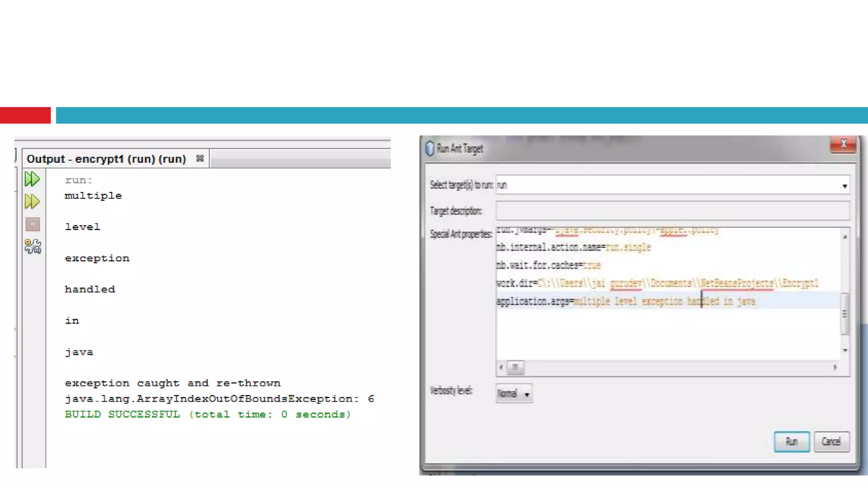Click 'exception caught and re-thrown' output line
Screen dimensions: 868x488
click(x=172, y=383)
